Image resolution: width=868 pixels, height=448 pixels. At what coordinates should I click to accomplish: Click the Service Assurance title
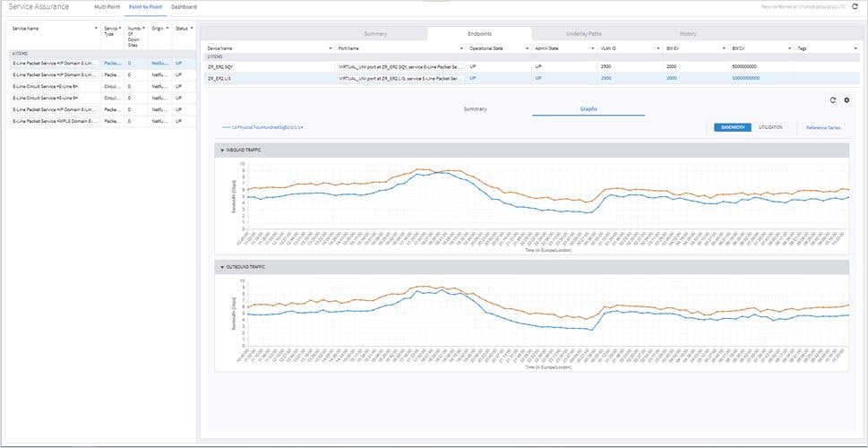(39, 6)
